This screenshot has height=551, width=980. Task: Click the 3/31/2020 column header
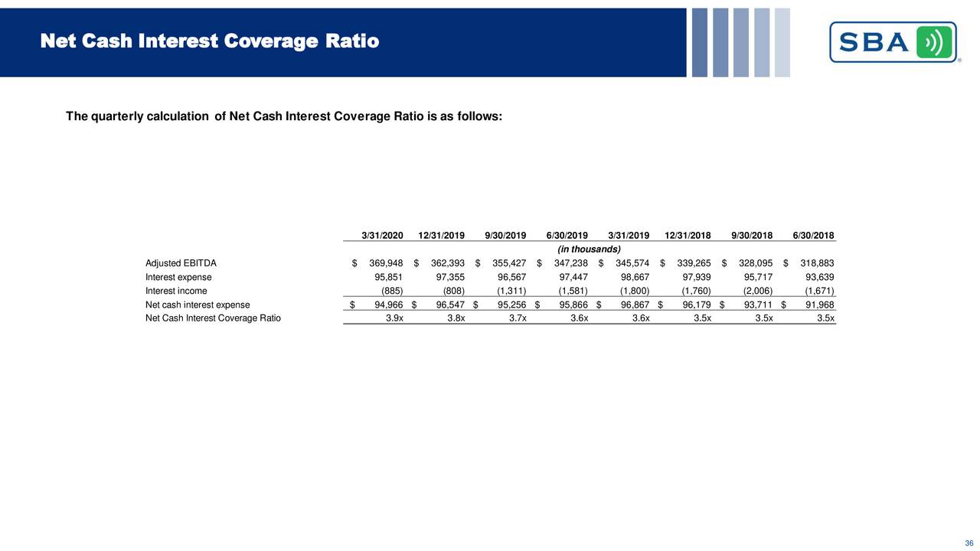pos(382,235)
